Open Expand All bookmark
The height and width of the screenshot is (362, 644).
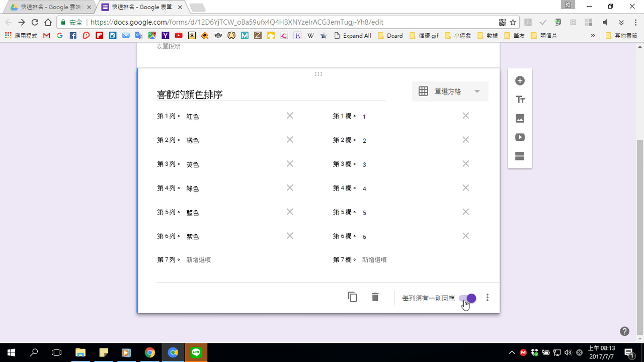(x=352, y=36)
